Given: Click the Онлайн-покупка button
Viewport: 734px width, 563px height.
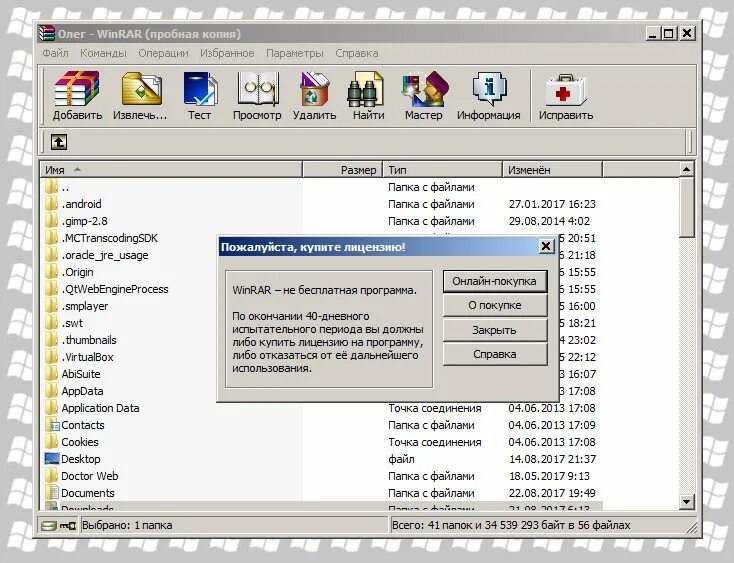Looking at the screenshot, I should coord(495,281).
